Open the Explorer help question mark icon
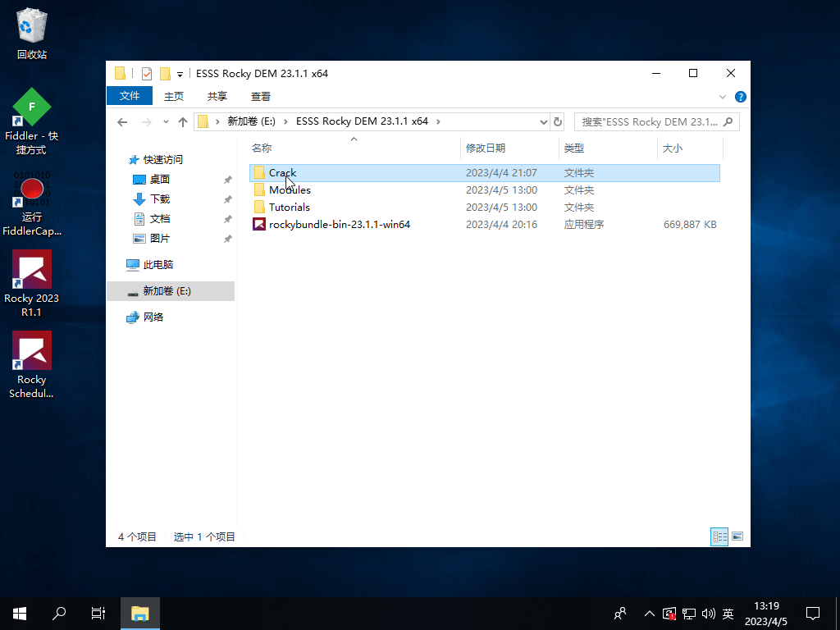Viewport: 840px width, 630px height. (741, 97)
